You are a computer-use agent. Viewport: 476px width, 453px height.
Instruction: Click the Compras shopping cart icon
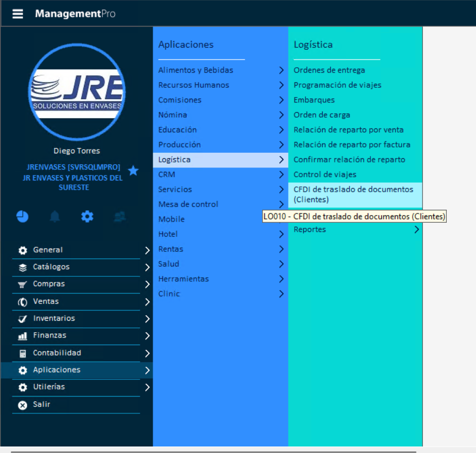click(x=23, y=284)
